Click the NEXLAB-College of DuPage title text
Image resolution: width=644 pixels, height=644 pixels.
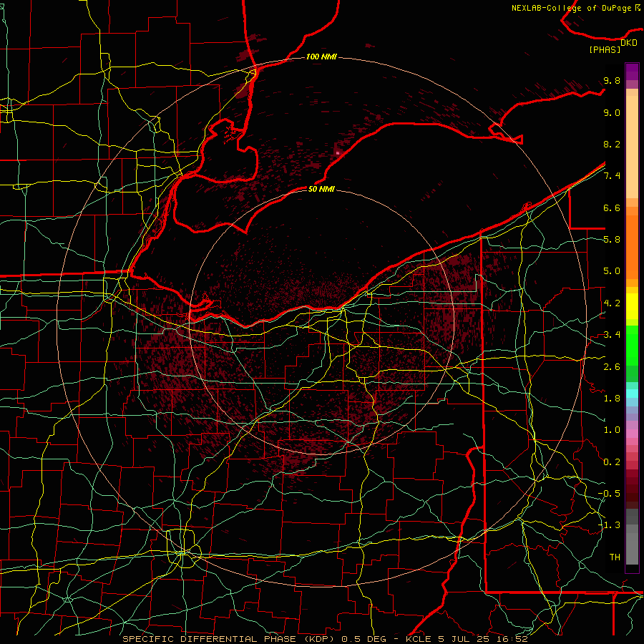click(571, 8)
